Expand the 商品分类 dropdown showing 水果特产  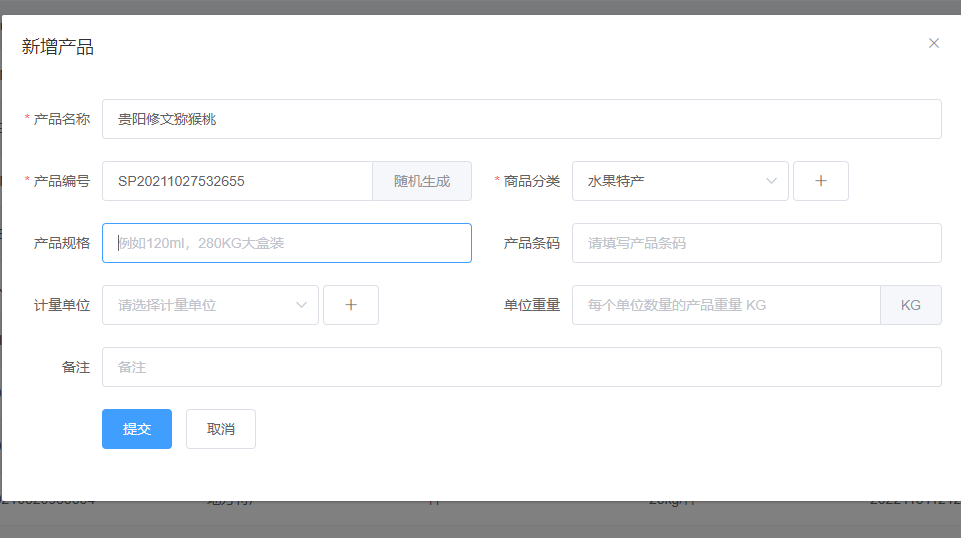680,181
